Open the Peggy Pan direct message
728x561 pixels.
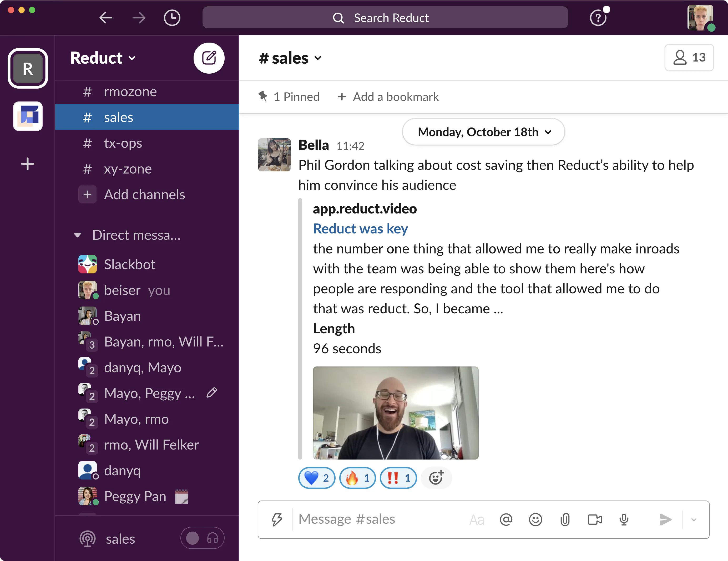(147, 496)
